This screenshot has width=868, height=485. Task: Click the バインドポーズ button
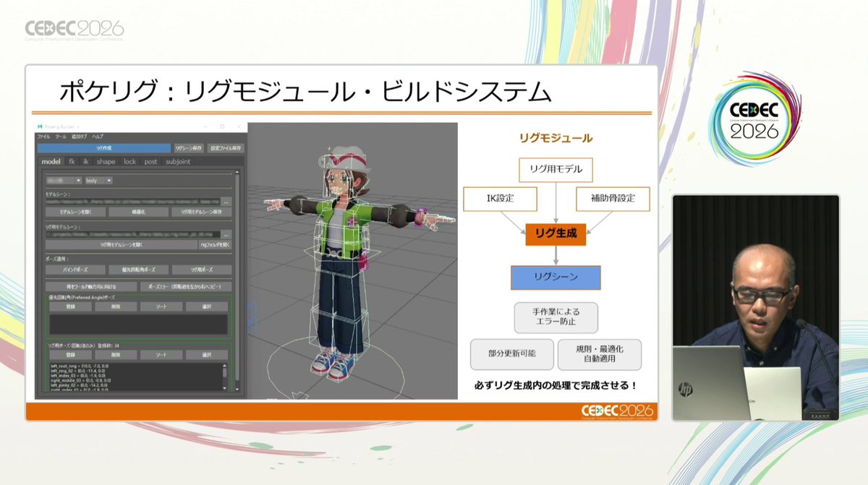point(76,269)
